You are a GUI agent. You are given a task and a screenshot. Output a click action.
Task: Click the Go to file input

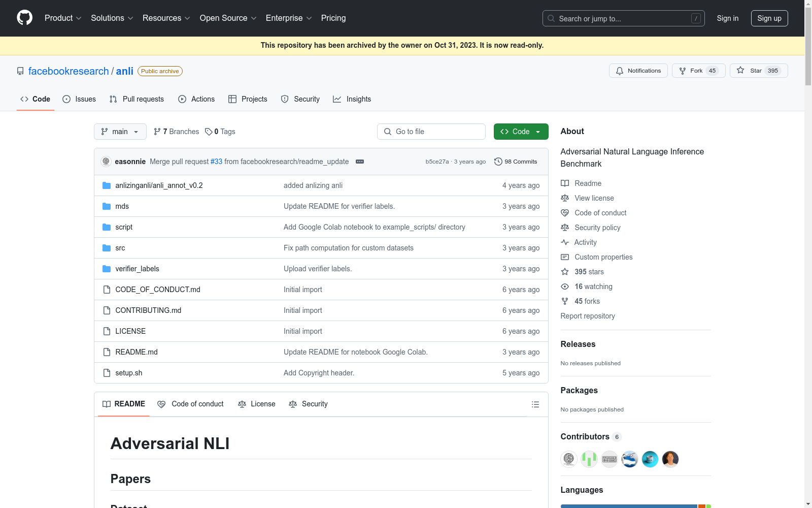431,132
